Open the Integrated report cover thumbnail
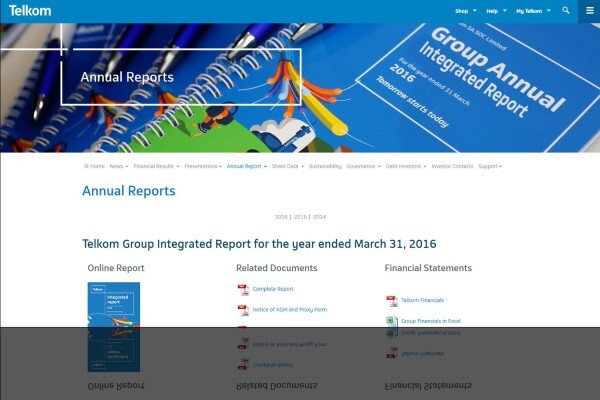 click(114, 305)
